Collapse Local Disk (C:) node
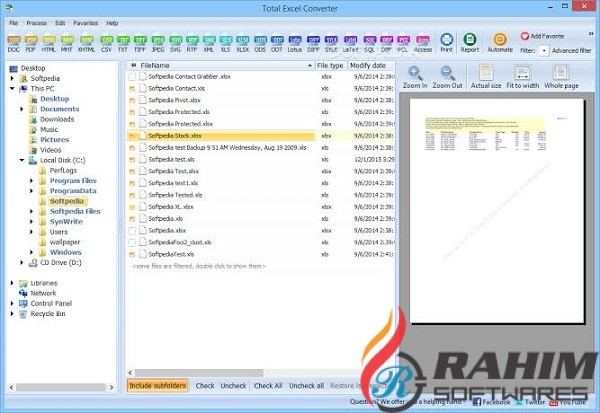Viewport: 600px width, 413px height. pyautogui.click(x=22, y=160)
